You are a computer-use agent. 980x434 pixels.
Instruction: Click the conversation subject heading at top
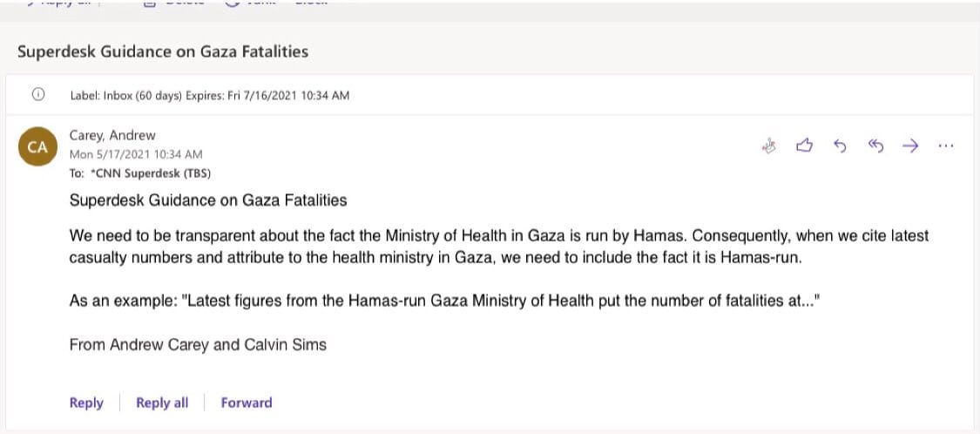[x=163, y=51]
